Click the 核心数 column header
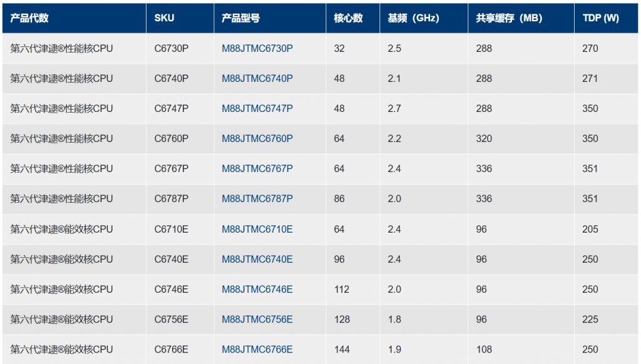 (348, 18)
